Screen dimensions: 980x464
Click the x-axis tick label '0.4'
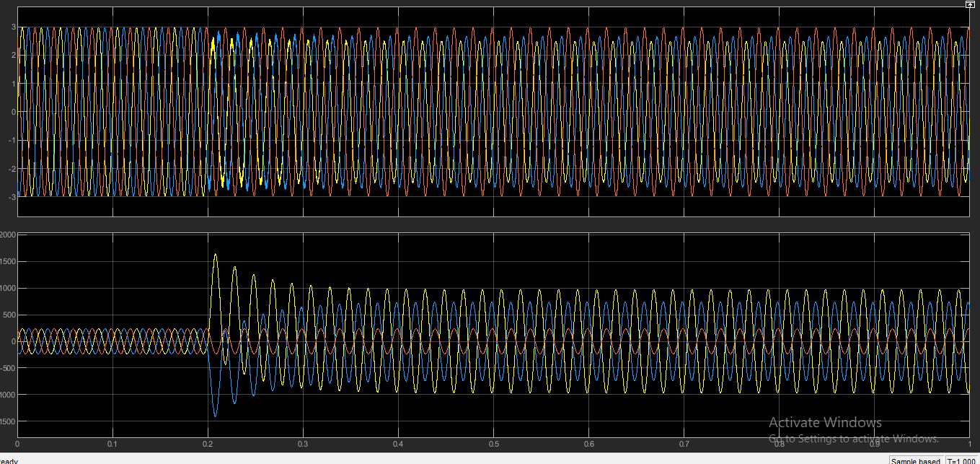pyautogui.click(x=398, y=443)
